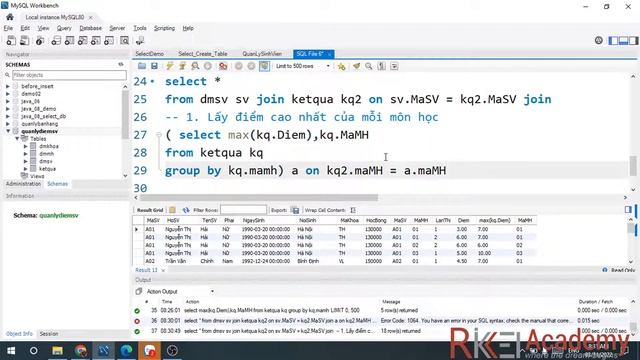Collapse the quanlydiemsv schema
Viewport: 640px width, 360px height.
pyautogui.click(x=8, y=131)
